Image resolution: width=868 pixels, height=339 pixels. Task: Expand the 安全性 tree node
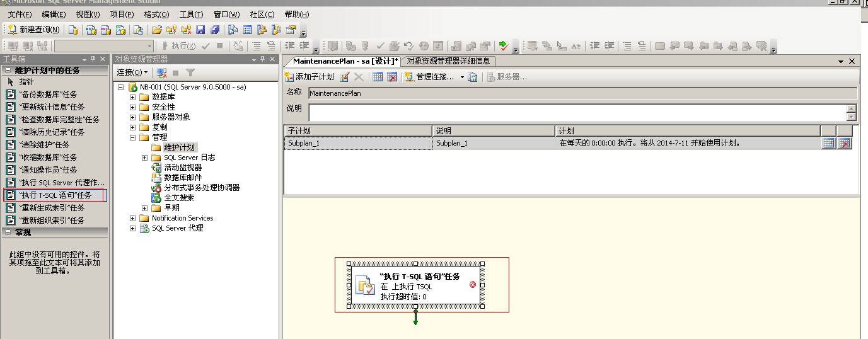click(133, 107)
